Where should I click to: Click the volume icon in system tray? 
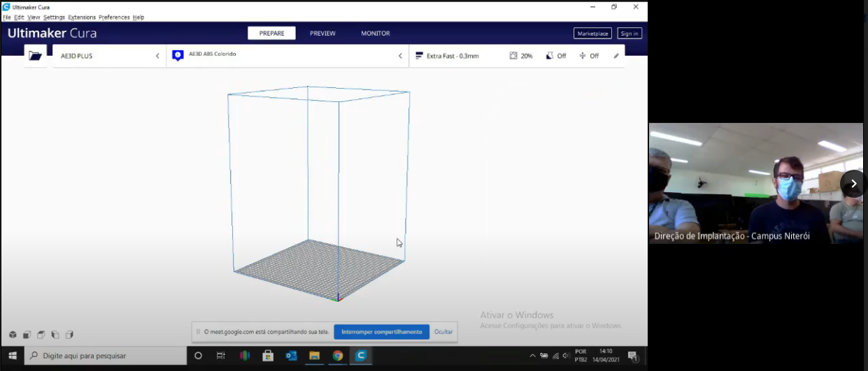565,356
